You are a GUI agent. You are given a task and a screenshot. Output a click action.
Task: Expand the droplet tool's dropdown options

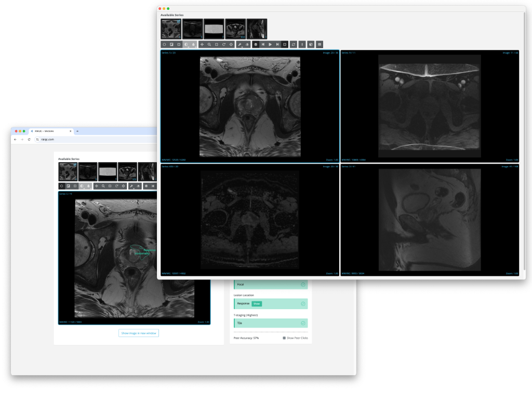[x=195, y=47]
